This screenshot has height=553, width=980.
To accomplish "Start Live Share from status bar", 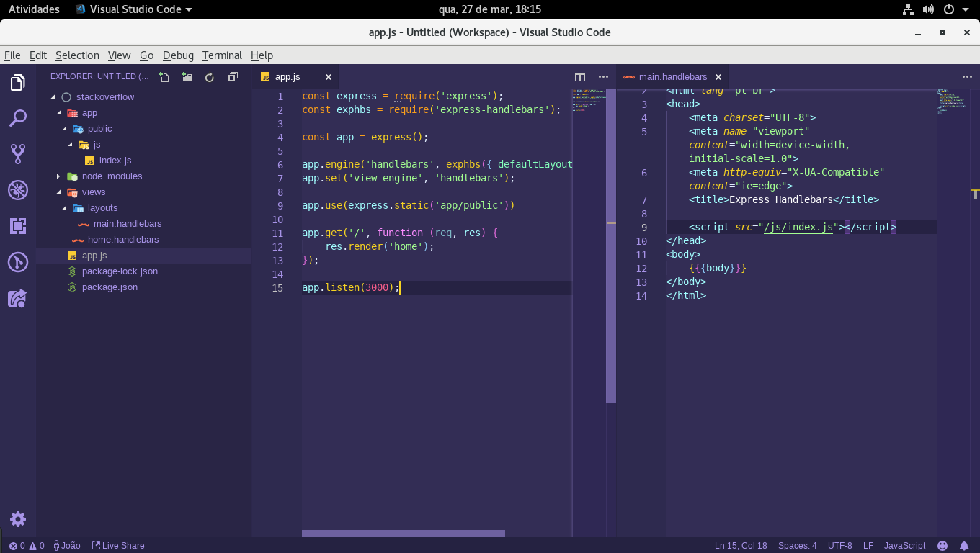I will pyautogui.click(x=118, y=546).
